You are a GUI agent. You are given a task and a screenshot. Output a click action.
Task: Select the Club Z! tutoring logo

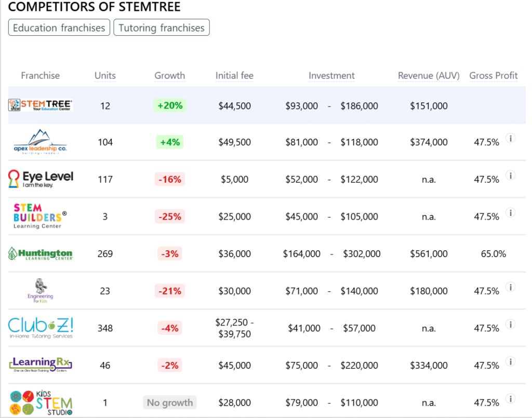tap(41, 328)
